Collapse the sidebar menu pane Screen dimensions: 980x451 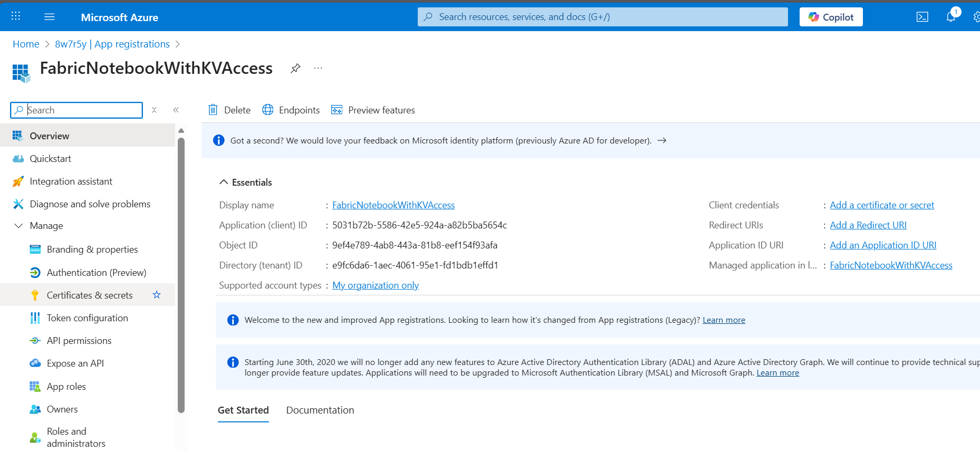click(x=176, y=110)
